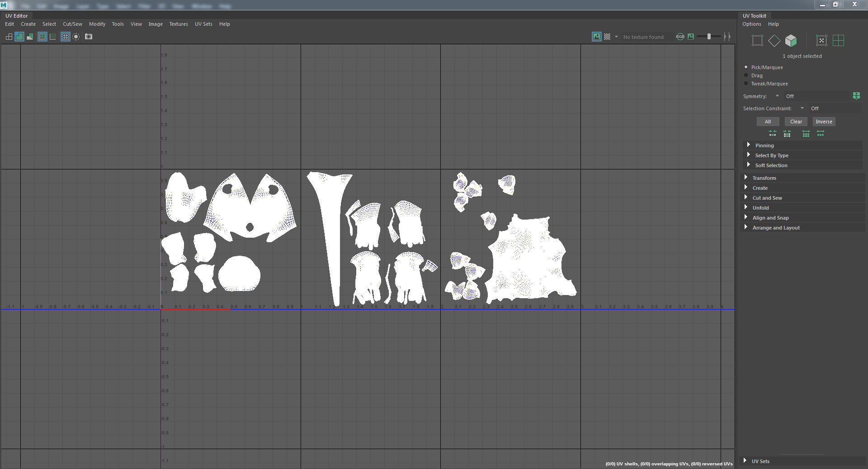Screen dimensions: 868x469
Task: Click the Inverse selection button
Action: (824, 122)
